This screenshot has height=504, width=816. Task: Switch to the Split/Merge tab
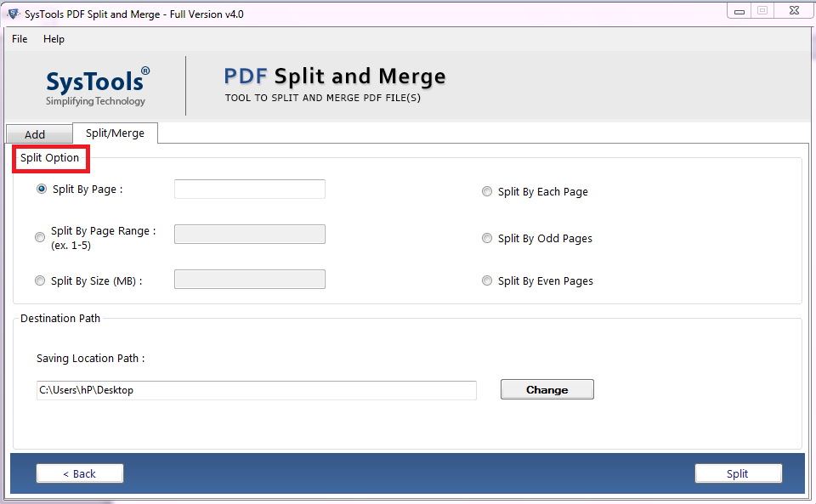[x=115, y=133]
